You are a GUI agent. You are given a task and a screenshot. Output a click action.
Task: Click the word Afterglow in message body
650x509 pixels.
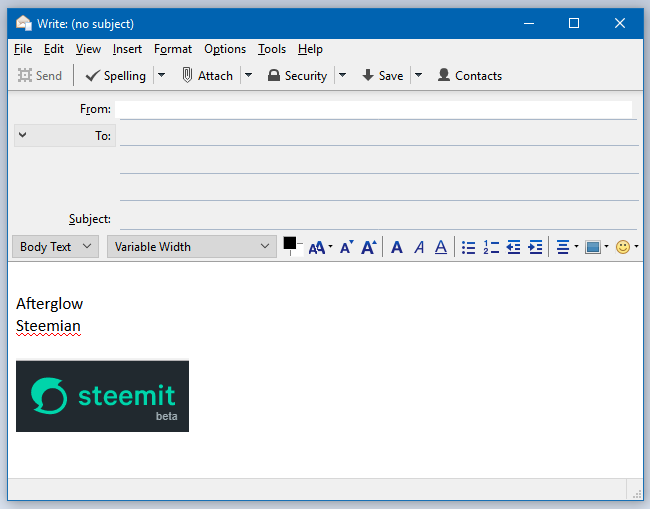pyautogui.click(x=49, y=304)
